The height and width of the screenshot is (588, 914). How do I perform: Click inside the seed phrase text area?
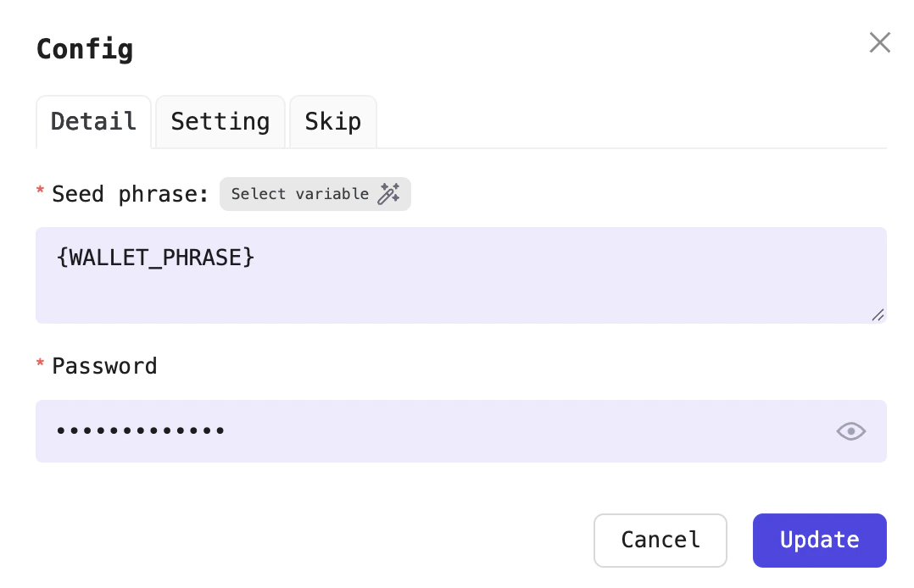click(x=461, y=275)
